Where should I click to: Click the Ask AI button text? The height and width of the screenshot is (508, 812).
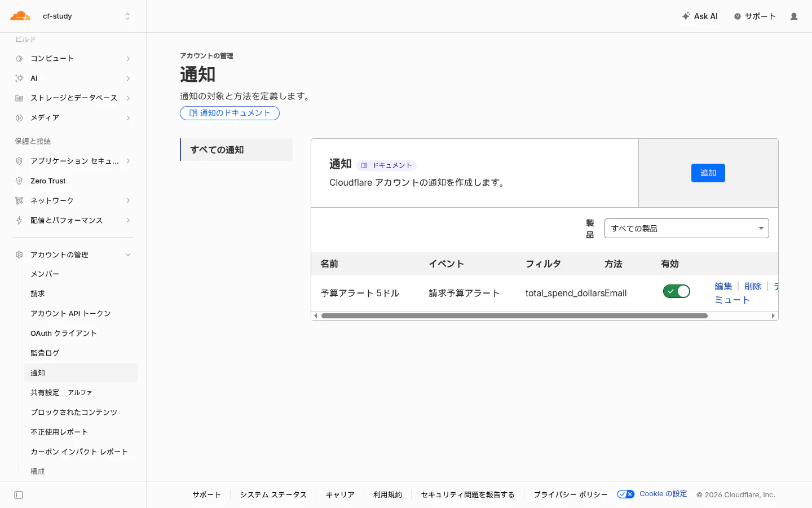point(705,16)
